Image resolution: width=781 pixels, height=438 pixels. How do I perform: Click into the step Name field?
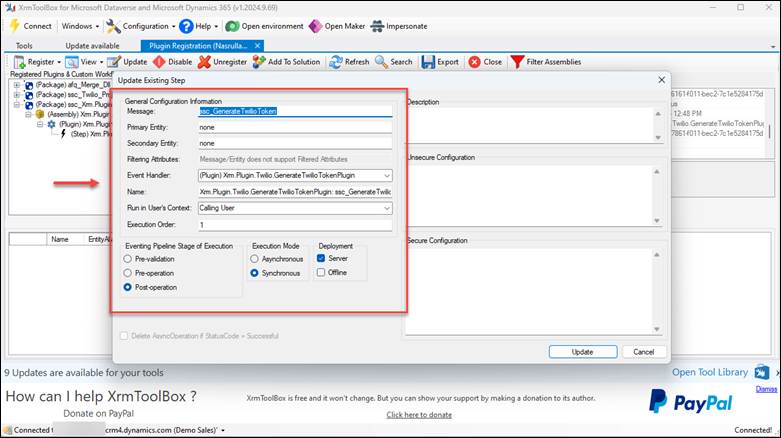coord(295,191)
